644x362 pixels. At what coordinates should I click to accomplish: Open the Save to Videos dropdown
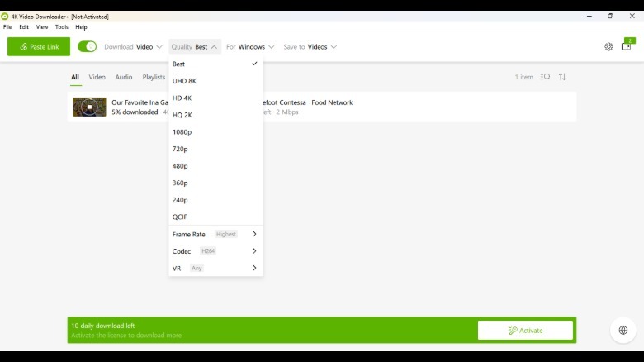click(x=310, y=47)
